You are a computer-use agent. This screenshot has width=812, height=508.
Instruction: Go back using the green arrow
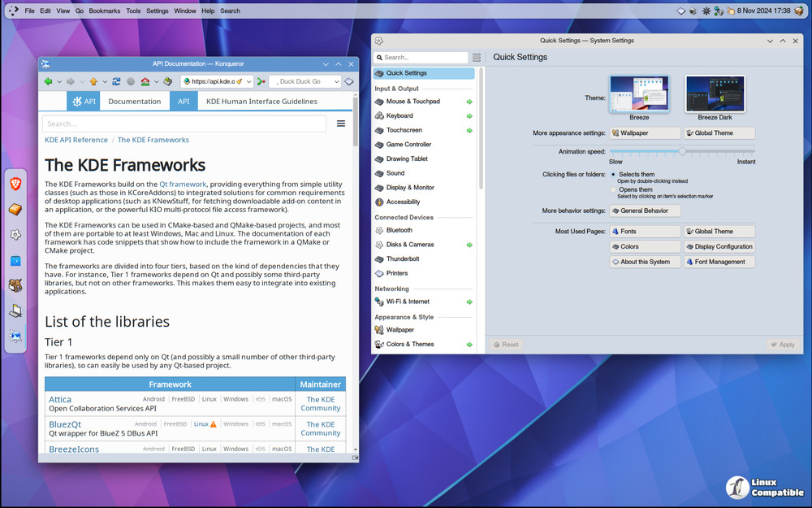pyautogui.click(x=48, y=81)
